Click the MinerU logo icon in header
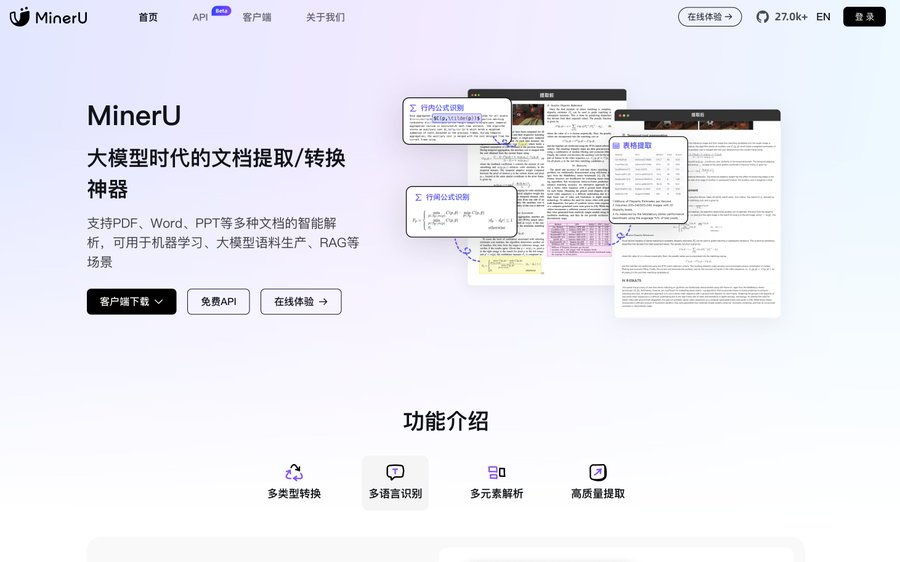 (x=20, y=17)
